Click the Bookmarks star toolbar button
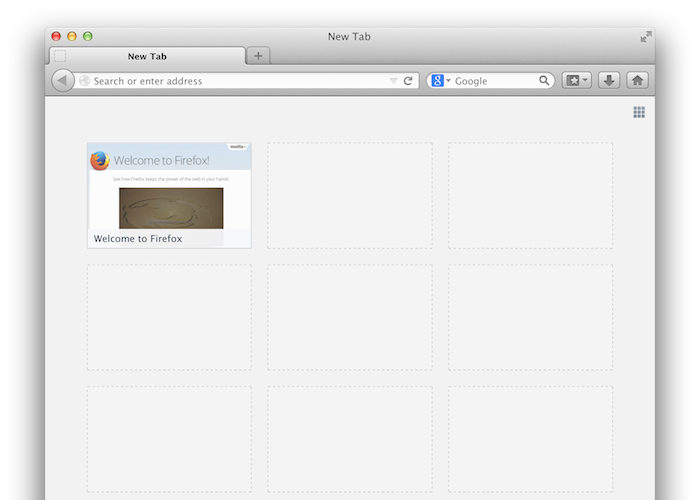Screen dimensions: 700x500 [x=573, y=81]
